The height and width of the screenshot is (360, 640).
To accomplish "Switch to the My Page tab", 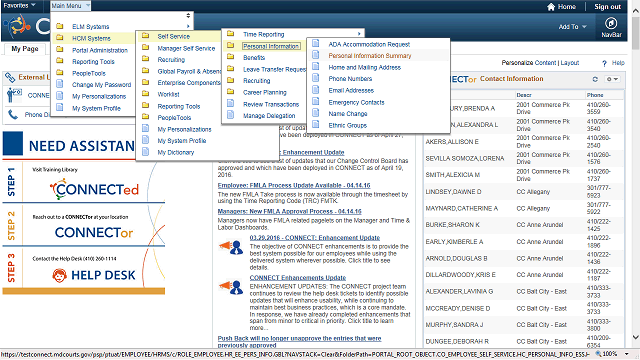I will tap(25, 49).
